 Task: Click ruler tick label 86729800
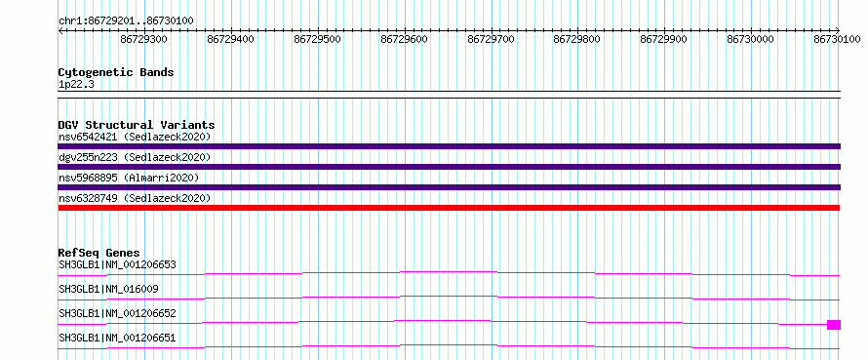(577, 39)
